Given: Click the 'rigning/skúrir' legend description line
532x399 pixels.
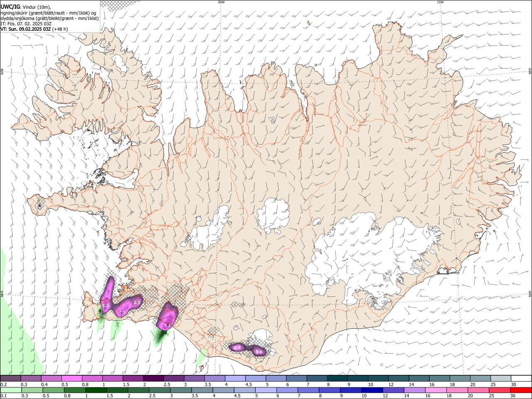Looking at the screenshot, I should [x=48, y=12].
